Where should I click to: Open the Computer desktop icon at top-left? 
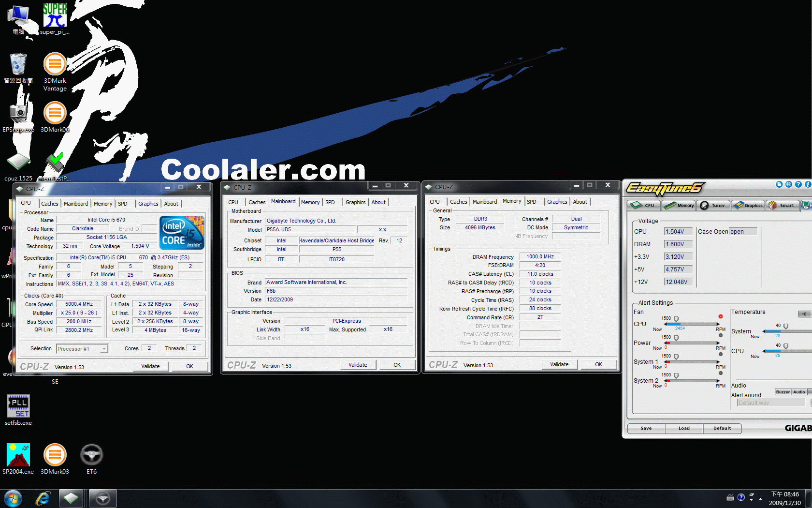[18, 18]
